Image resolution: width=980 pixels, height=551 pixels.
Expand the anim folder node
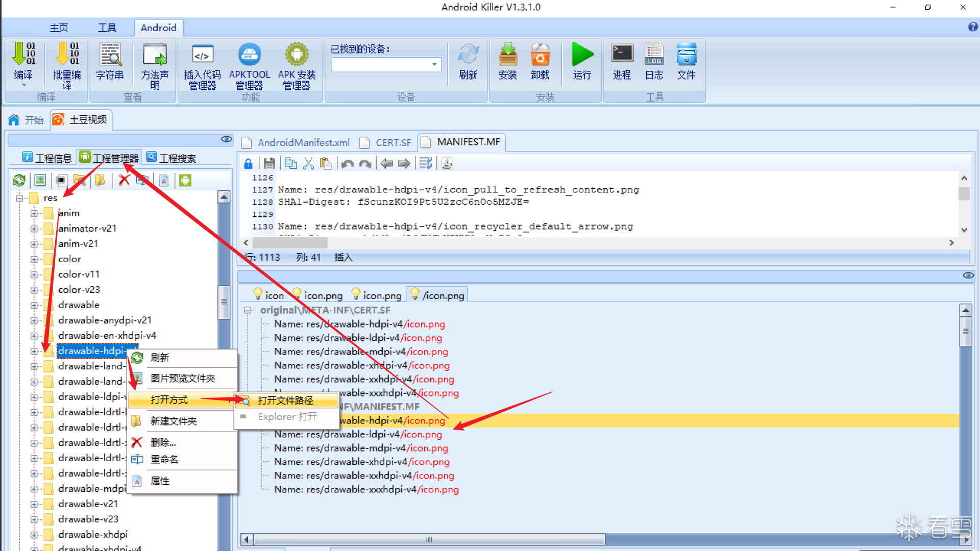34,213
